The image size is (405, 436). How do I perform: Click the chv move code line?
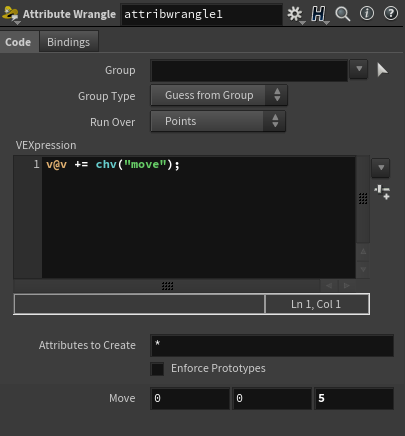pos(113,164)
